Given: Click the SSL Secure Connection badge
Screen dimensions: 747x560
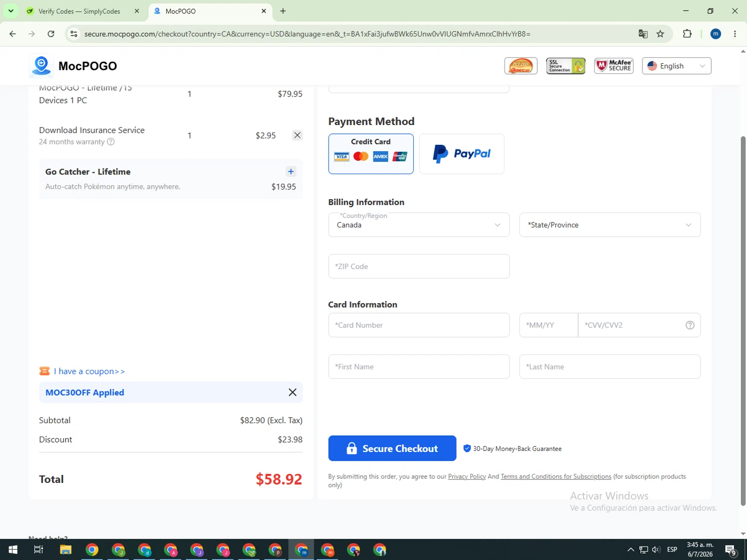Looking at the screenshot, I should click(566, 66).
